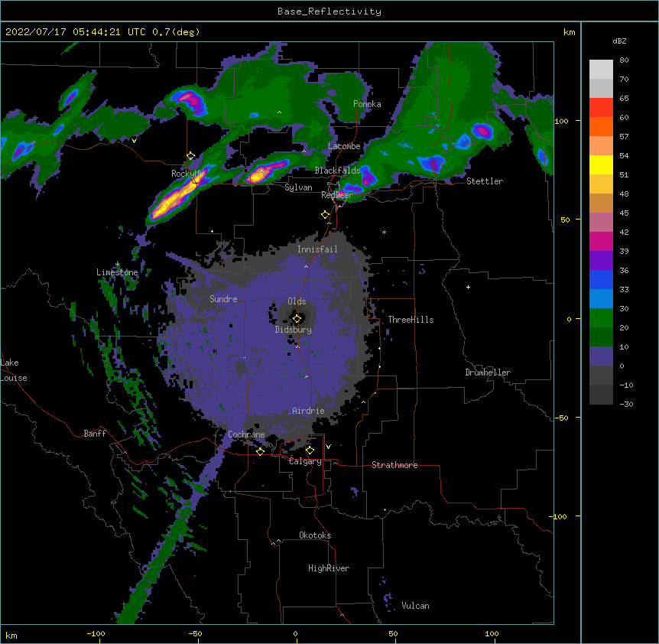Click the yellow V marker northeast of Calgary
659x644 pixels.
pyautogui.click(x=328, y=447)
